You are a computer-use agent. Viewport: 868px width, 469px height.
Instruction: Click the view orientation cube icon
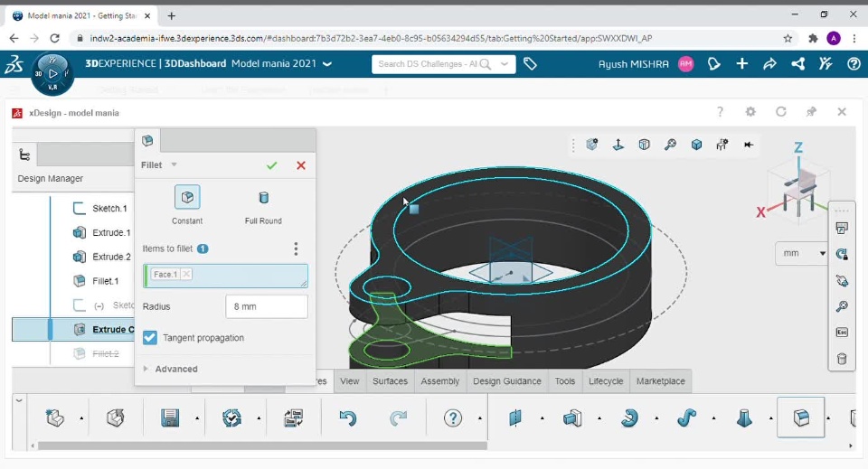644,145
